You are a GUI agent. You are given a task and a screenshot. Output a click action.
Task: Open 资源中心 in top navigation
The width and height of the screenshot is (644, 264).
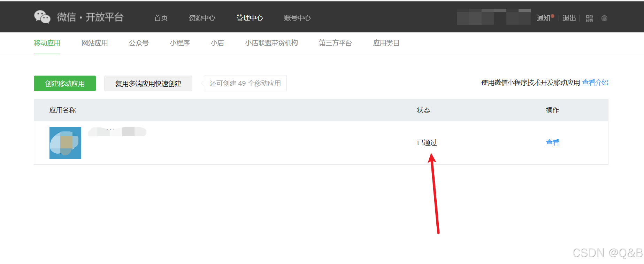point(202,18)
